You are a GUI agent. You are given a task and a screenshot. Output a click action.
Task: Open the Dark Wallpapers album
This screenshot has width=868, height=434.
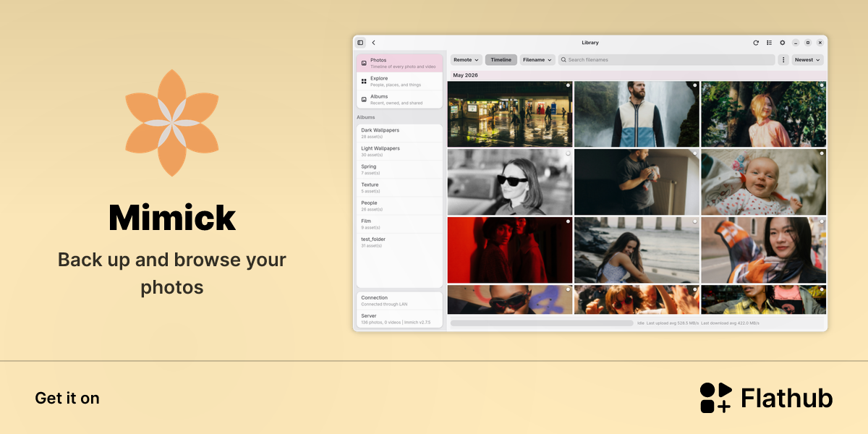click(x=399, y=133)
